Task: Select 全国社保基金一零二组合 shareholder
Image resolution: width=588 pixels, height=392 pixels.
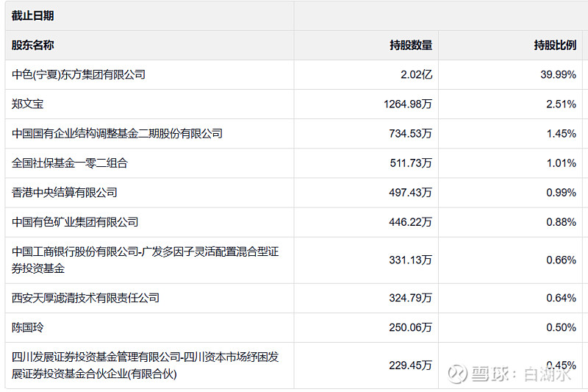Action: tap(70, 163)
